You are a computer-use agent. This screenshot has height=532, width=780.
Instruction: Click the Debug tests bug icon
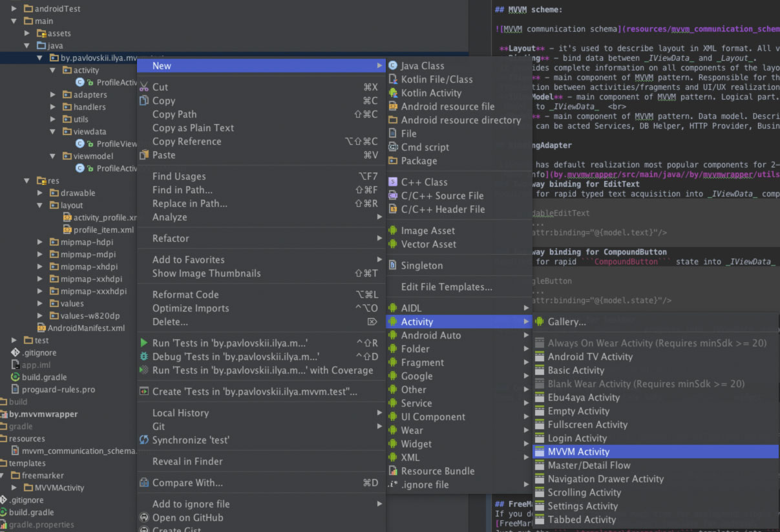coord(144,356)
